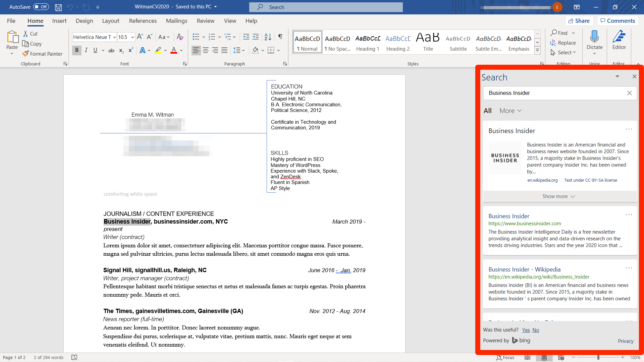Open spelling proofing icon in status bar
Viewport: 644px width, 362px height.
pyautogui.click(x=74, y=357)
